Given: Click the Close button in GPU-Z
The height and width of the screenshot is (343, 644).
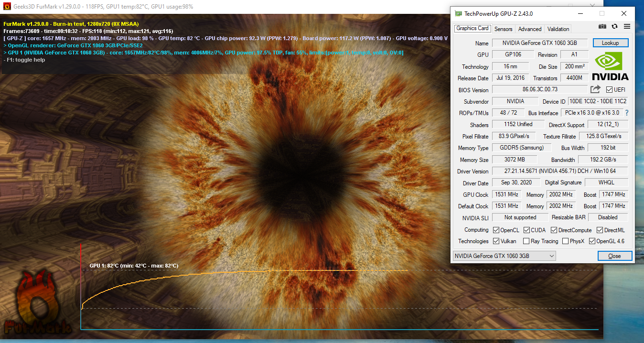Looking at the screenshot, I should pyautogui.click(x=614, y=256).
